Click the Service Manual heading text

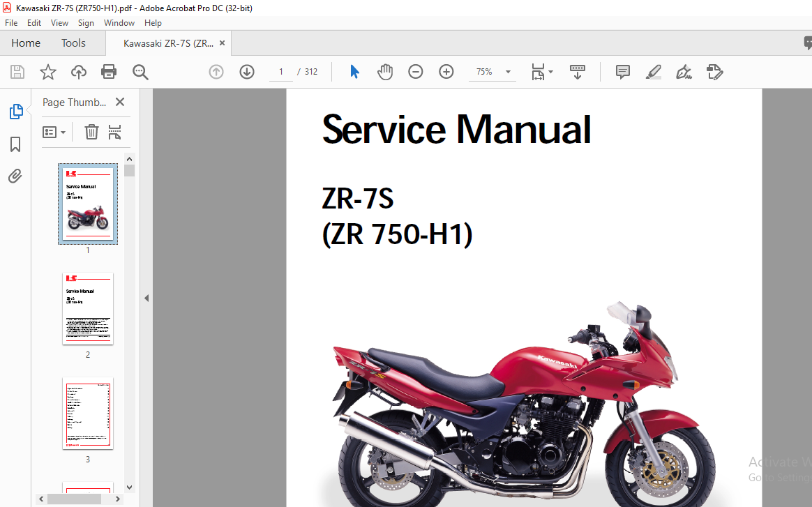point(456,130)
